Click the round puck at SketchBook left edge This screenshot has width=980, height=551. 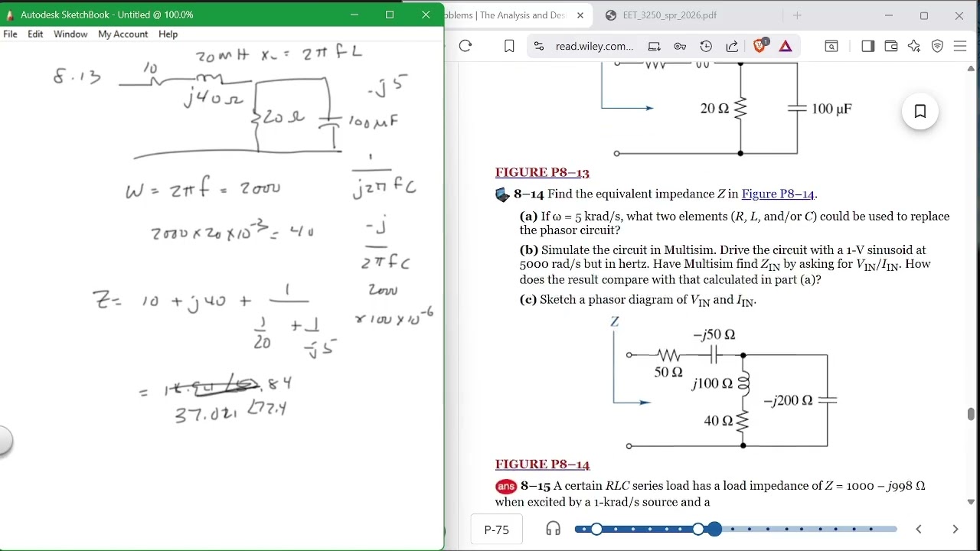click(3, 441)
